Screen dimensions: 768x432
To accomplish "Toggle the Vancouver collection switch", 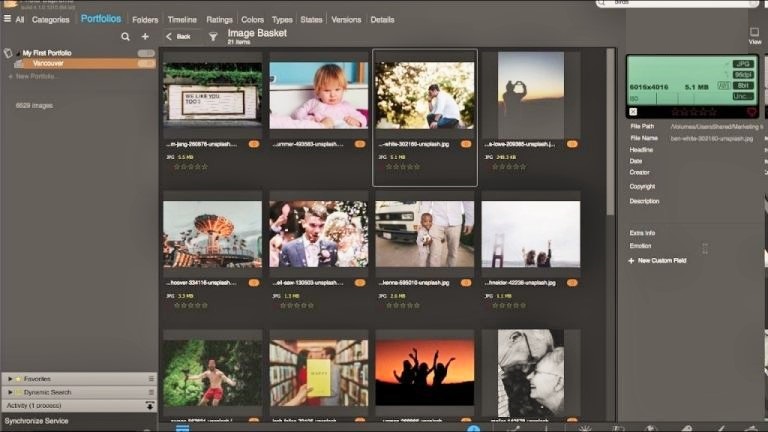I will [146, 63].
